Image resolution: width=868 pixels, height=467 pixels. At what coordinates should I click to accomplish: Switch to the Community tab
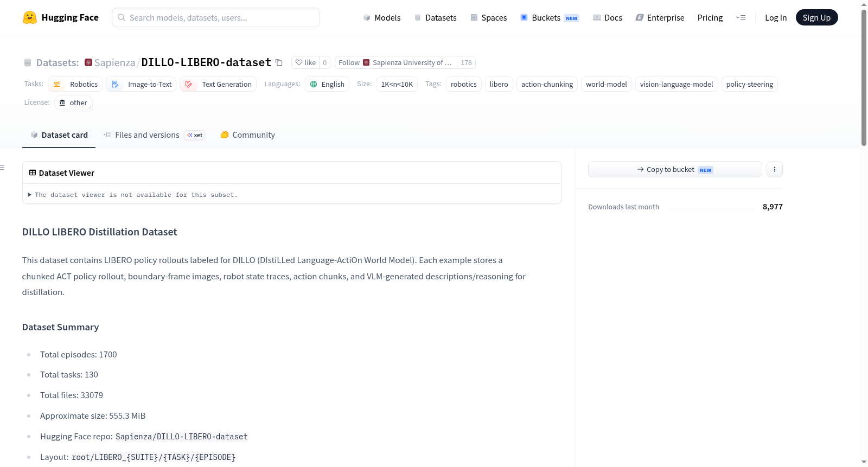(x=247, y=135)
